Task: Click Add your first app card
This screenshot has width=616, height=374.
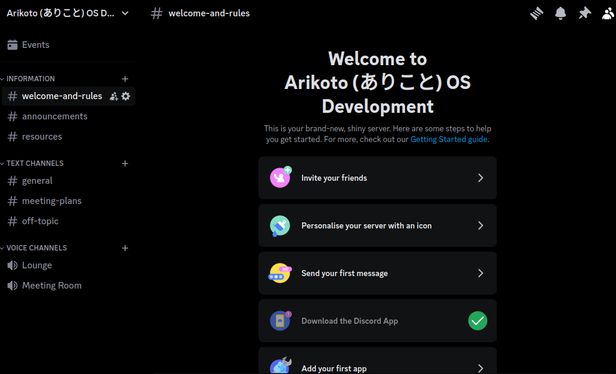Action: tap(378, 361)
